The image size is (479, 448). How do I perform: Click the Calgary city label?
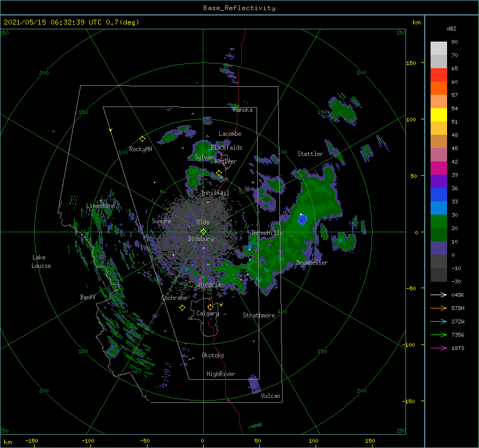(x=208, y=313)
